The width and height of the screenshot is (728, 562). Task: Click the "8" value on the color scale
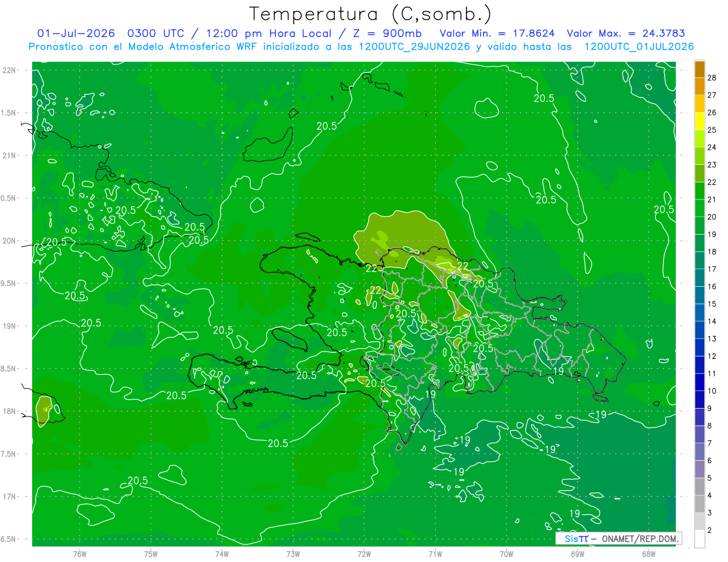(710, 426)
